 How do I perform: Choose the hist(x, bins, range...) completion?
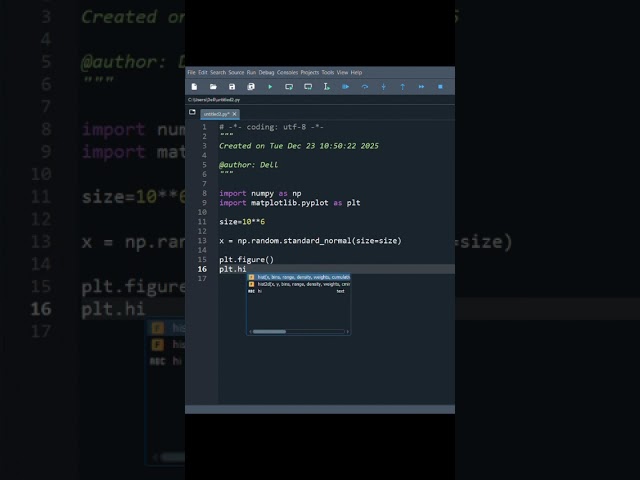tap(299, 277)
